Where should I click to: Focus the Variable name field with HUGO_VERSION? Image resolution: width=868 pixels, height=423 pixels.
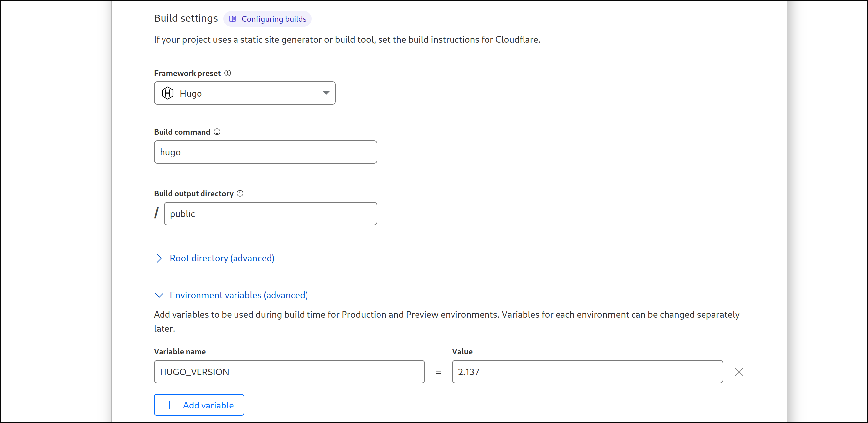(289, 372)
